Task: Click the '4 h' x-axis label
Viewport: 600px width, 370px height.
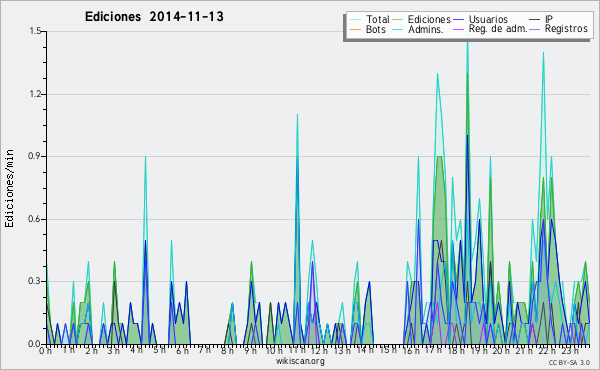Action: tap(136, 350)
